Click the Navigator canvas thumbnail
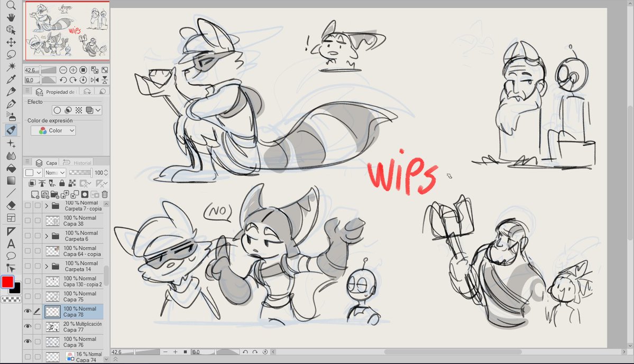 coord(67,31)
